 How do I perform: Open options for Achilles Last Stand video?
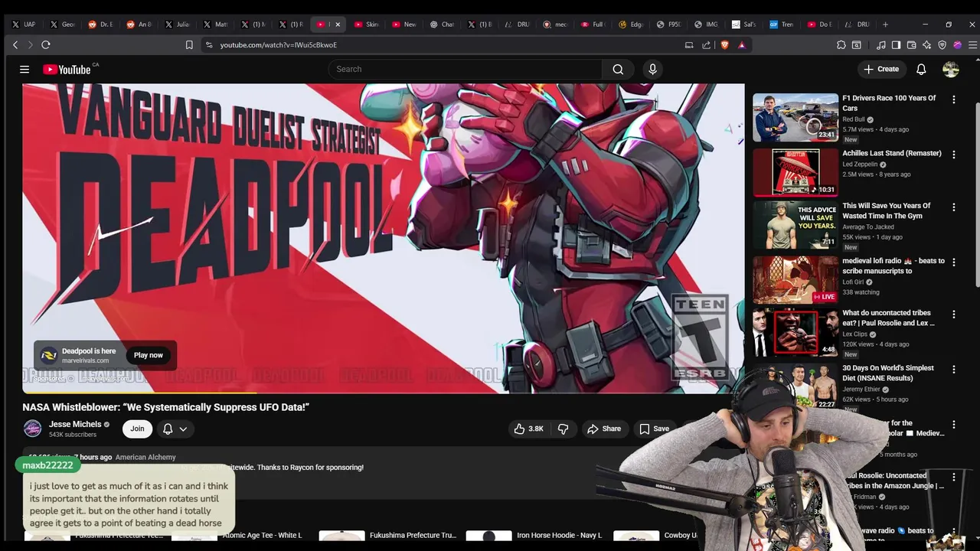[953, 155]
